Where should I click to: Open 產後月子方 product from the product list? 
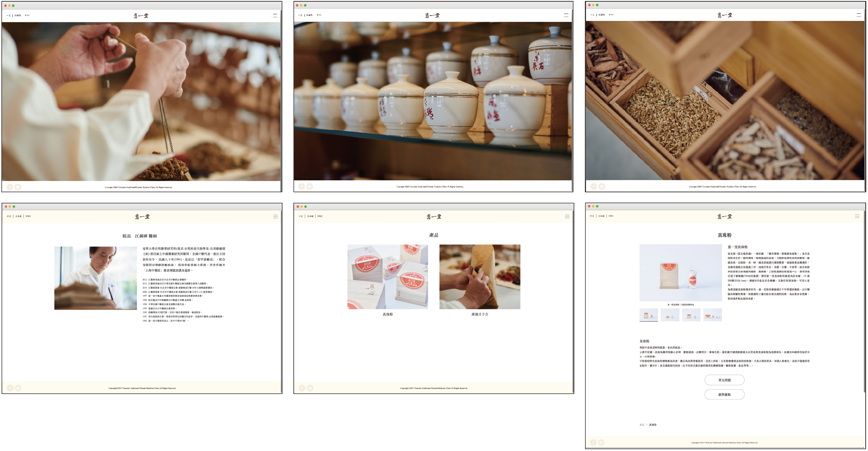pos(479,277)
